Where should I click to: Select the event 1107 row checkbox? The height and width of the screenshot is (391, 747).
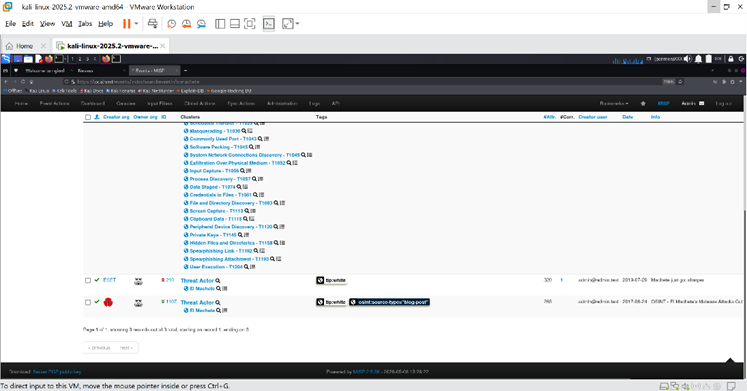[88, 302]
